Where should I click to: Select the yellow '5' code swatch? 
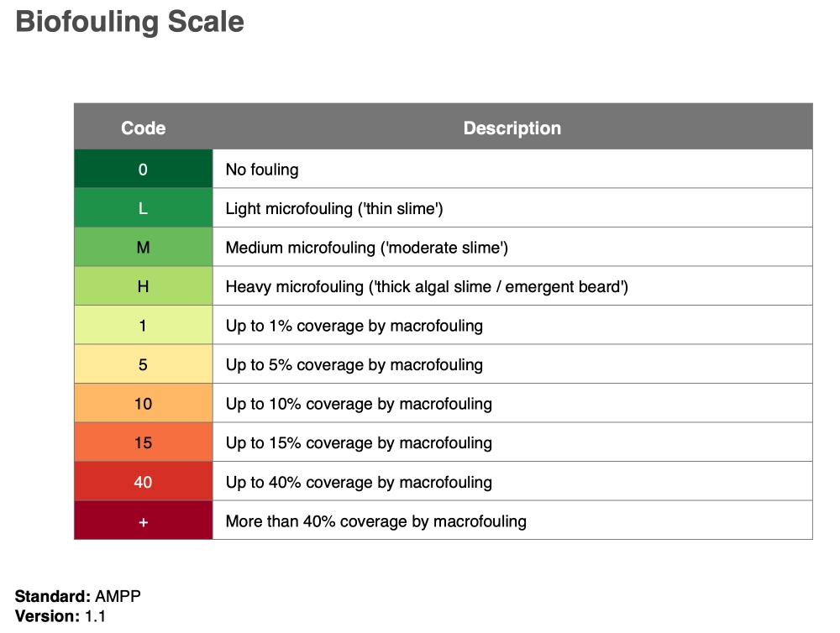pos(143,364)
